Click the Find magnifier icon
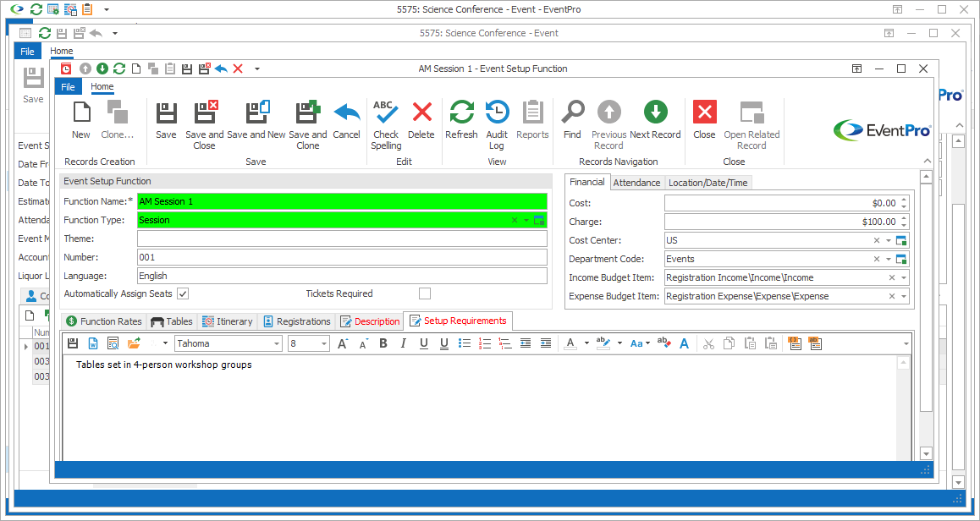The height and width of the screenshot is (521, 980). pos(572,112)
